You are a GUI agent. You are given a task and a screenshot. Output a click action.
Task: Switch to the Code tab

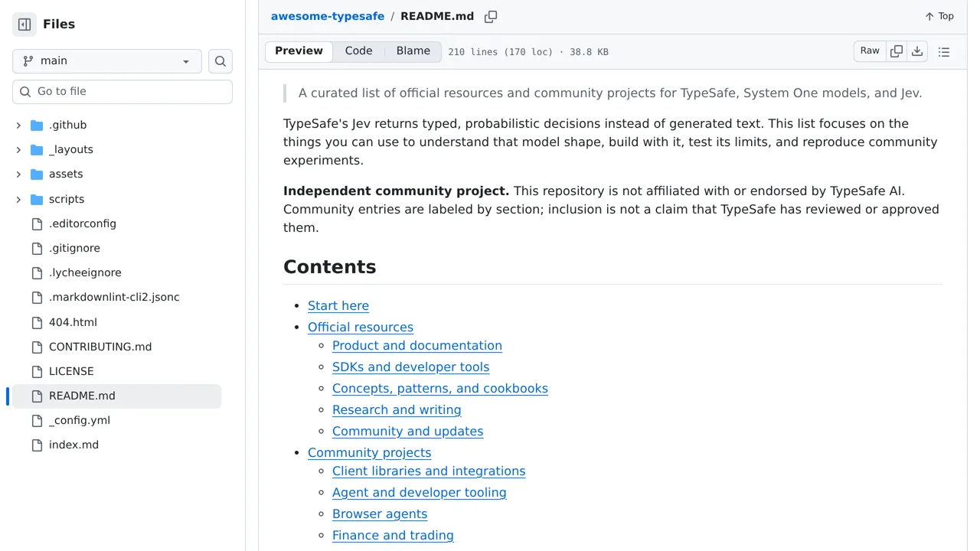point(358,51)
